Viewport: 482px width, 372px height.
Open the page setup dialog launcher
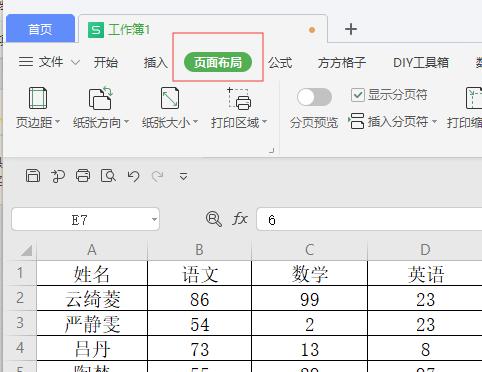pyautogui.click(x=272, y=151)
